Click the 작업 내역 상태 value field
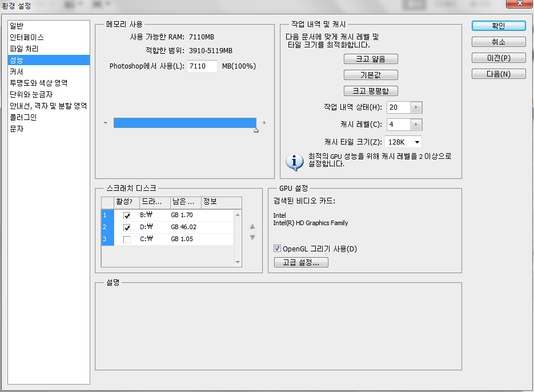The height and width of the screenshot is (392, 534). tap(399, 107)
